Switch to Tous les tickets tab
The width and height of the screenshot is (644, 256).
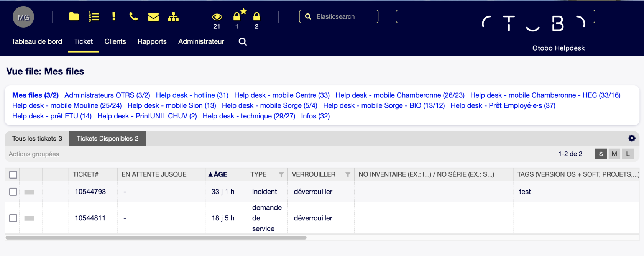point(37,138)
